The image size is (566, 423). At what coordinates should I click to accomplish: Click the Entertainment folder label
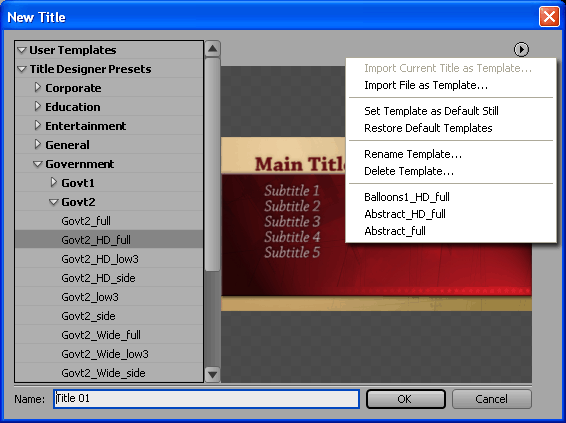point(86,126)
